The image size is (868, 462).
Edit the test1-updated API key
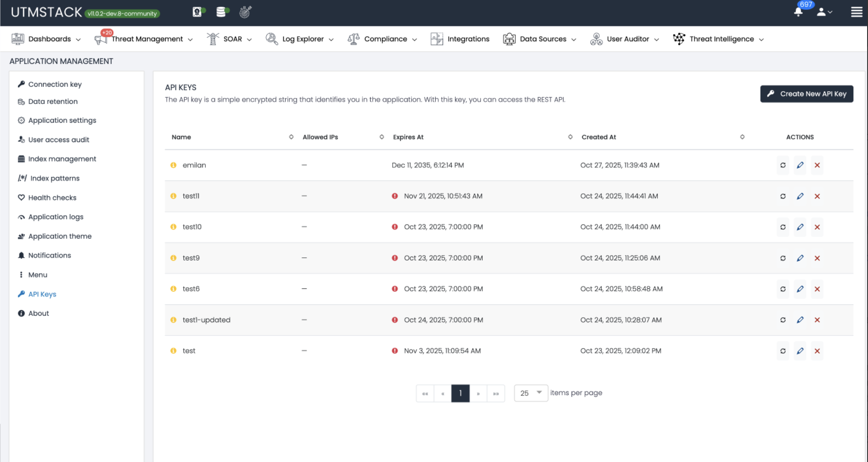point(800,320)
